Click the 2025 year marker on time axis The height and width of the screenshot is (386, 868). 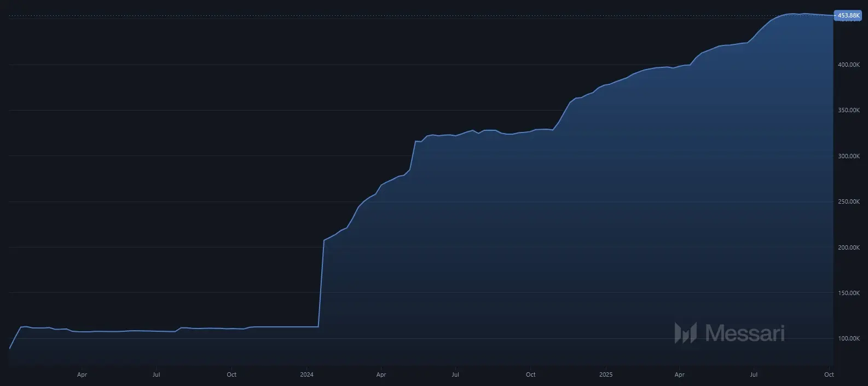(x=606, y=375)
